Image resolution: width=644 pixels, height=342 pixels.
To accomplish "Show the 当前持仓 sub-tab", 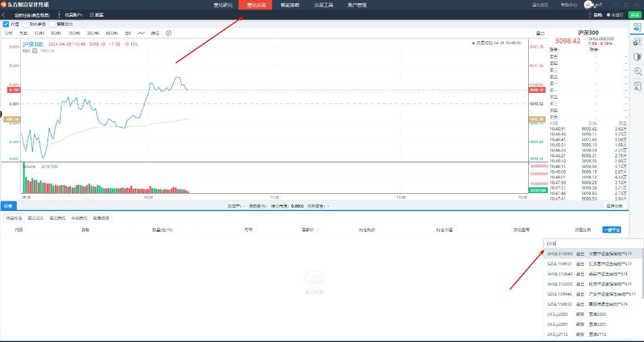I will 13,218.
